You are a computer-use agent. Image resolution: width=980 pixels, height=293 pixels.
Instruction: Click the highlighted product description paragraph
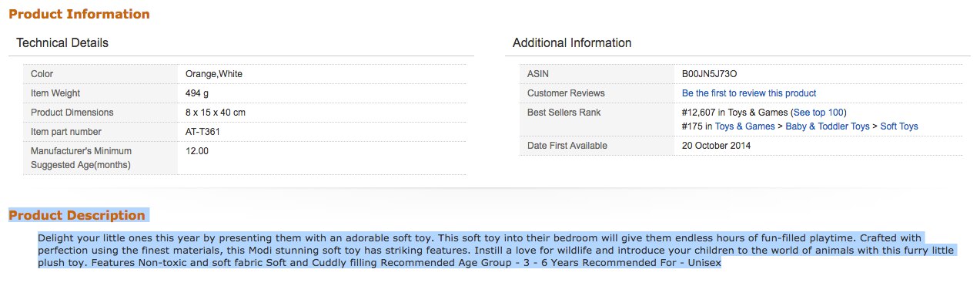click(497, 251)
